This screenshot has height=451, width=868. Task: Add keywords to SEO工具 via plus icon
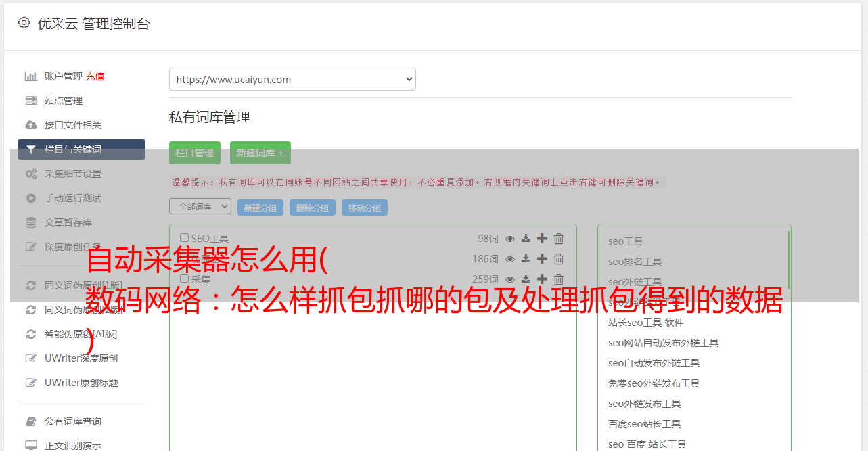coord(542,239)
